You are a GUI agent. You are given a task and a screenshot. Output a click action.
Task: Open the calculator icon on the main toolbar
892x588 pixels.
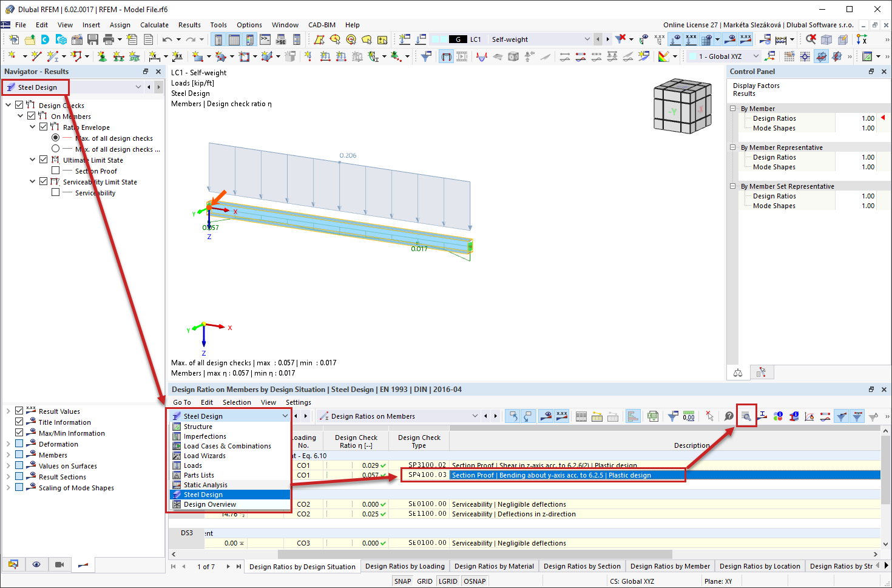[x=780, y=39]
